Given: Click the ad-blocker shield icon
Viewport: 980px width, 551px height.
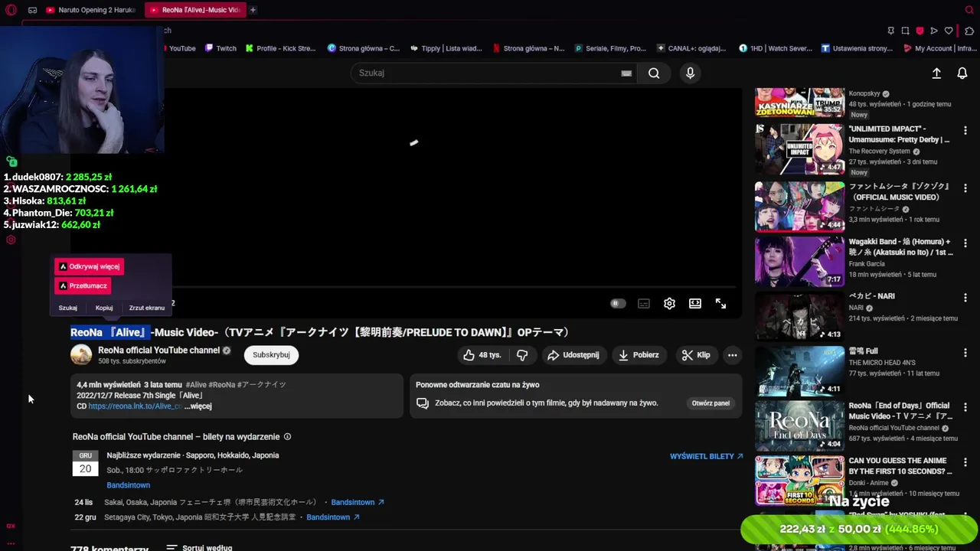Looking at the screenshot, I should pos(920,31).
